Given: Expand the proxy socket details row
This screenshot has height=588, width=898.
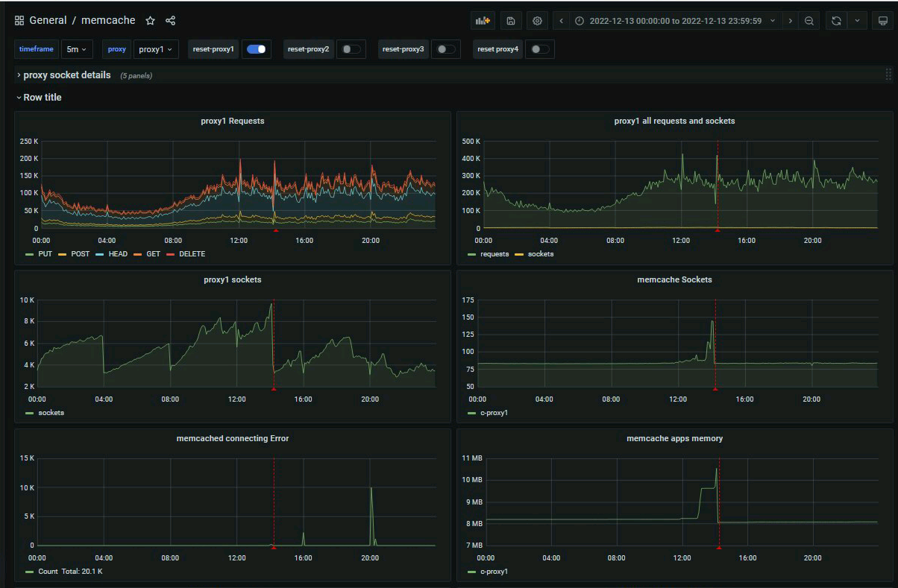Looking at the screenshot, I should coord(66,75).
